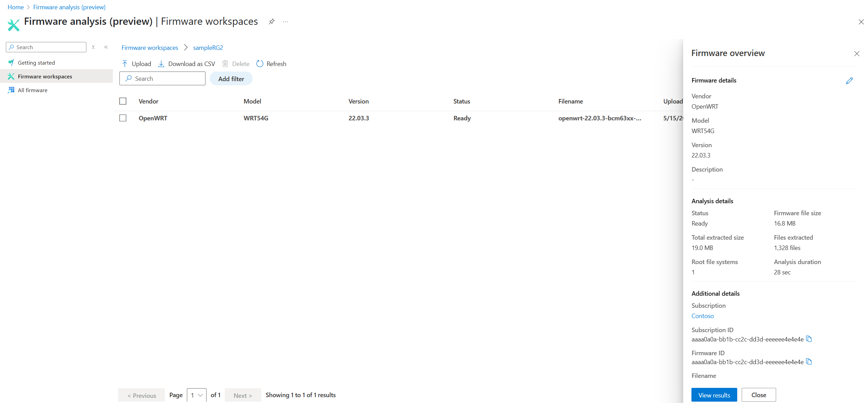This screenshot has width=868, height=403.
Task: Click the Close button in overview panel
Action: point(759,395)
